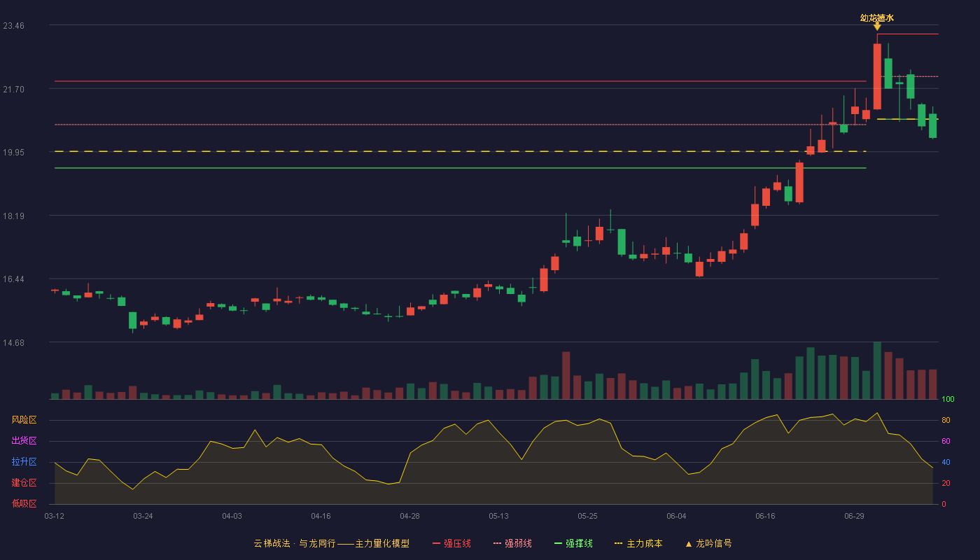Image resolution: width=980 pixels, height=560 pixels.
Task: Click the 06-29 date axis label
Action: coord(854,516)
